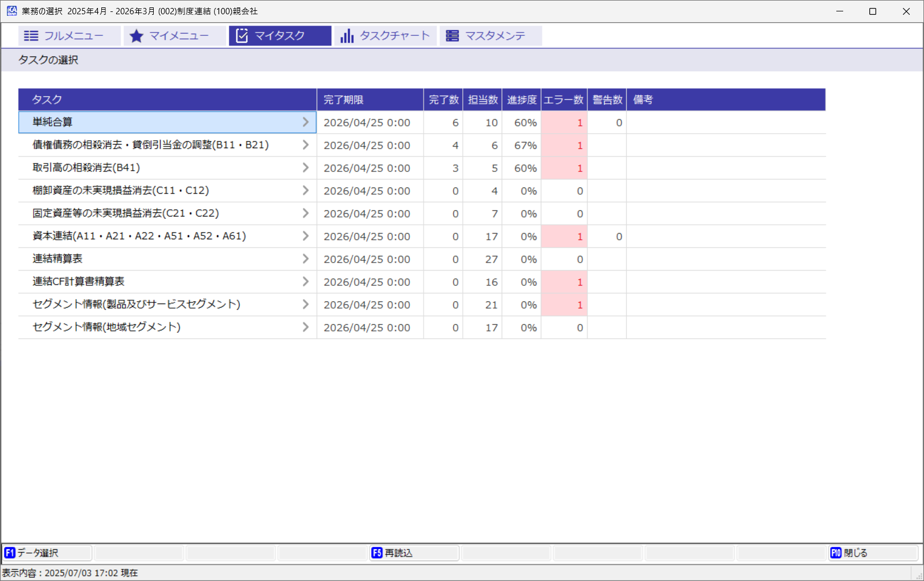
Task: Click the F1 key icon in footer
Action: coord(10,553)
